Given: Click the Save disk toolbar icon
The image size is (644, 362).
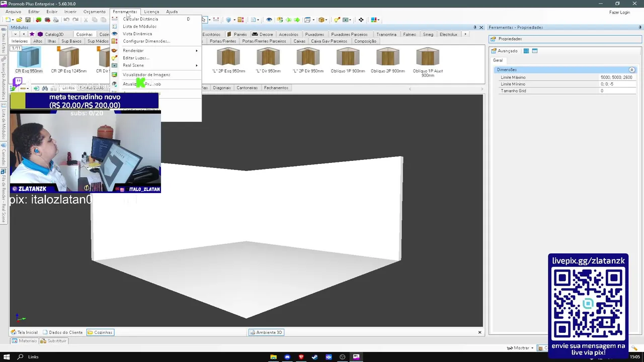Looking at the screenshot, I should pos(28,20).
